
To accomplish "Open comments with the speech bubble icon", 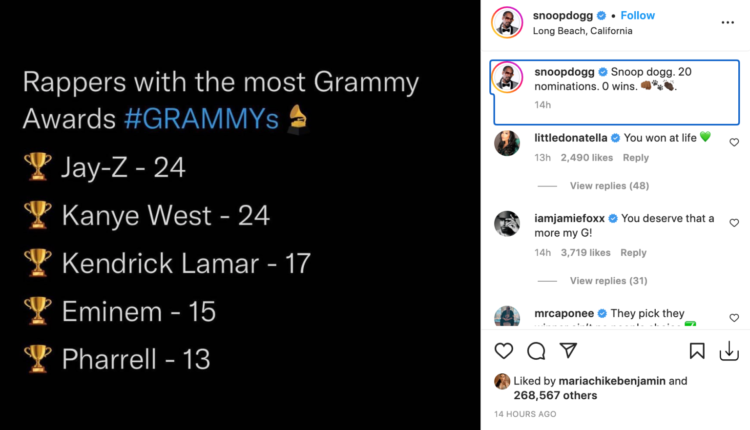I will pyautogui.click(x=536, y=351).
